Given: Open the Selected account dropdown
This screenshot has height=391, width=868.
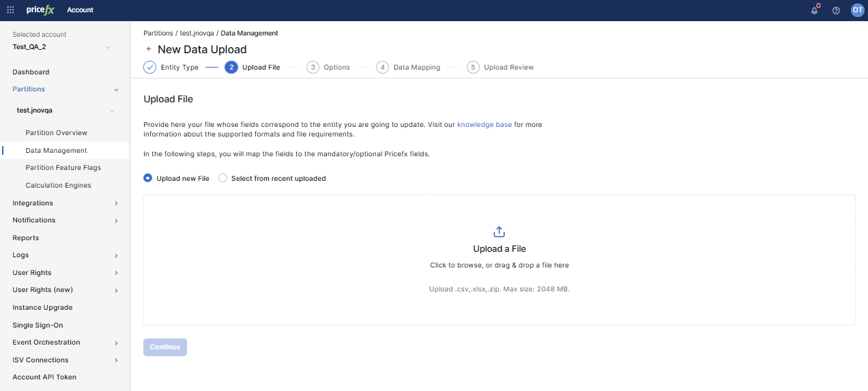Looking at the screenshot, I should [x=108, y=47].
